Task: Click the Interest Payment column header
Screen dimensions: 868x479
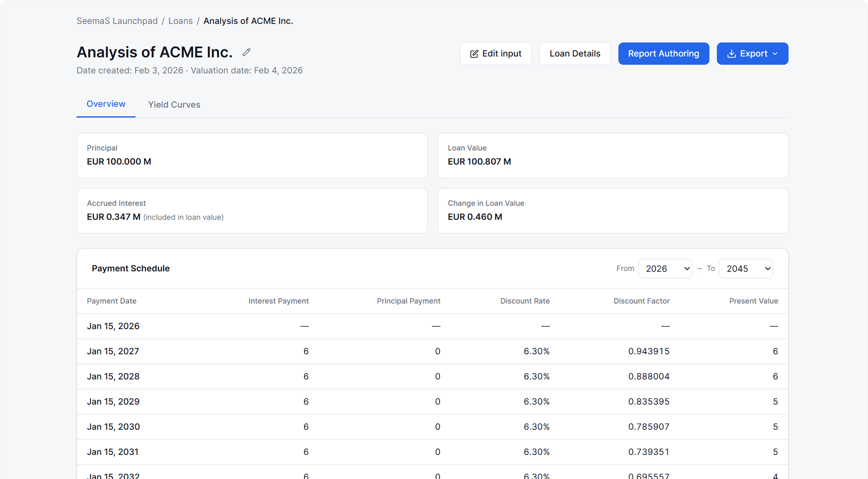Action: tap(278, 301)
